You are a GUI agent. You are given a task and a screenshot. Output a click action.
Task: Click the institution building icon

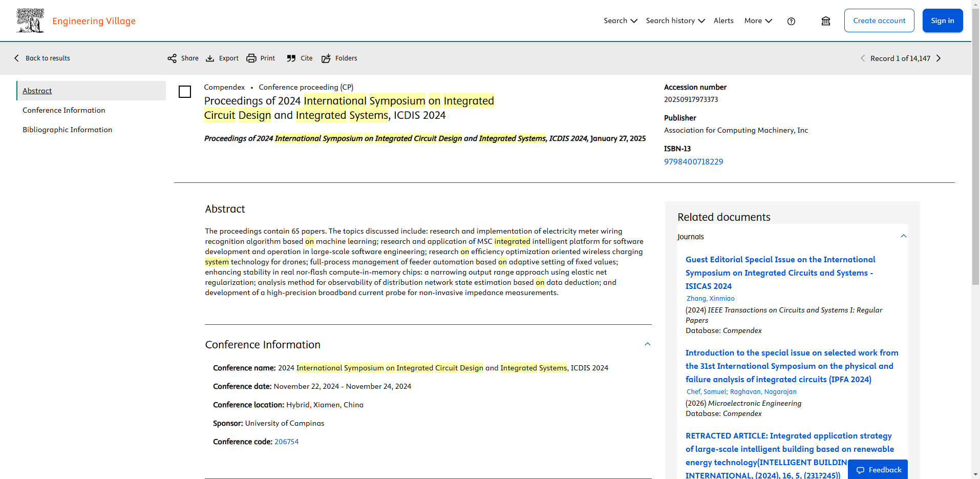pos(825,21)
